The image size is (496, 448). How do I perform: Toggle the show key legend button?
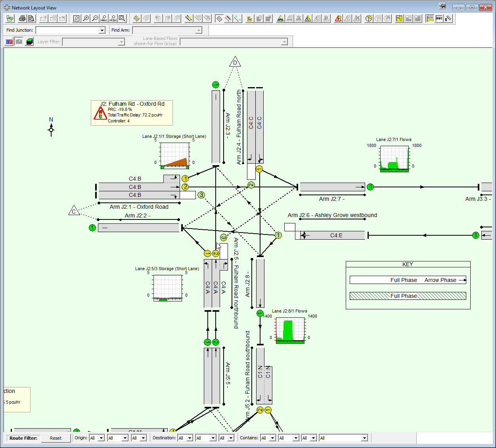[x=430, y=18]
